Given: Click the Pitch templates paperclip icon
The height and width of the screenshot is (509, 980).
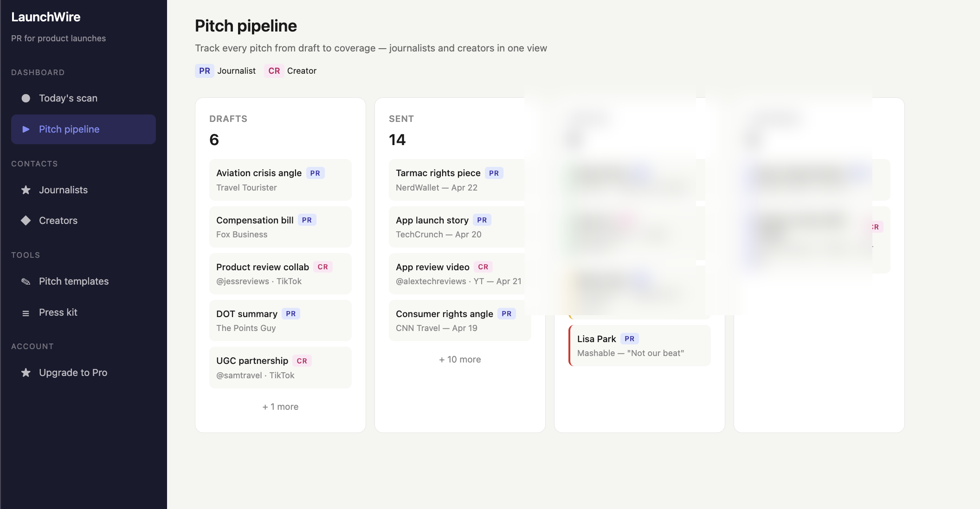Looking at the screenshot, I should point(26,281).
